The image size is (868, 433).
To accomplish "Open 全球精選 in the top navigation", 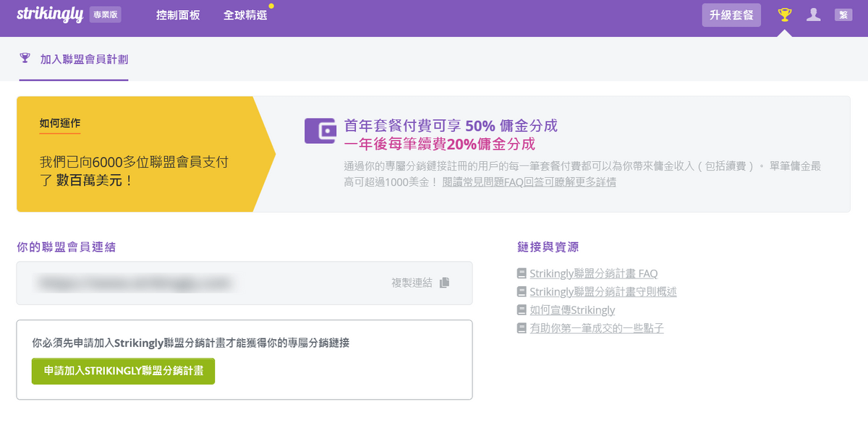I will pos(245,15).
